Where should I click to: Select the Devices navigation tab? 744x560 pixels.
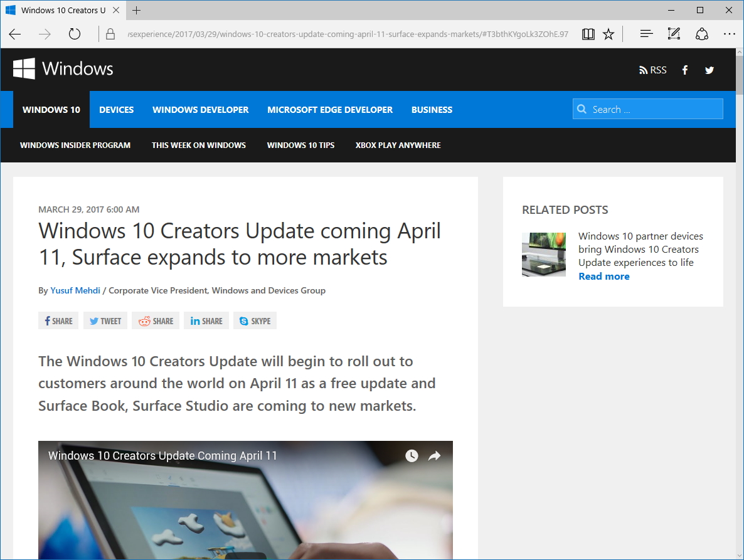tap(116, 110)
